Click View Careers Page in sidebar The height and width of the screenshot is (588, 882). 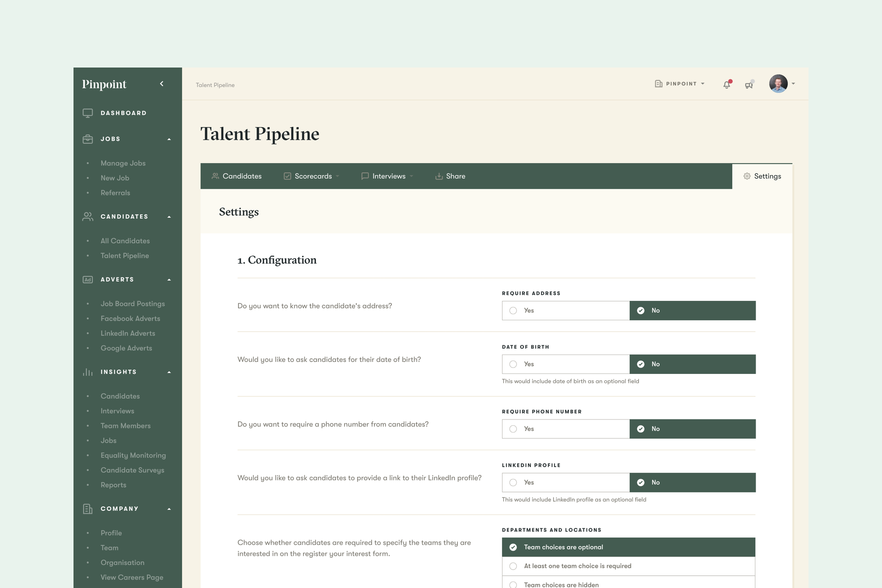click(x=132, y=577)
